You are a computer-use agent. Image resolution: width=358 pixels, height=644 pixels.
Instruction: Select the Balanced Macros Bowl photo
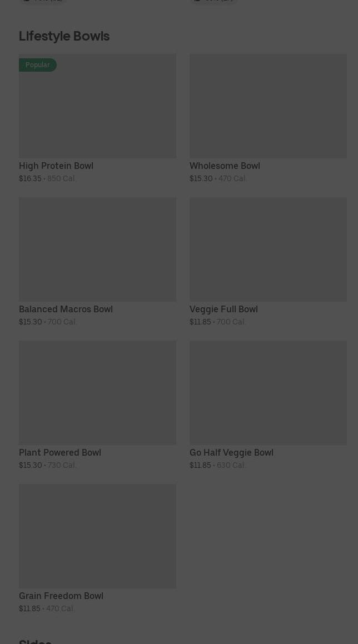(x=97, y=249)
